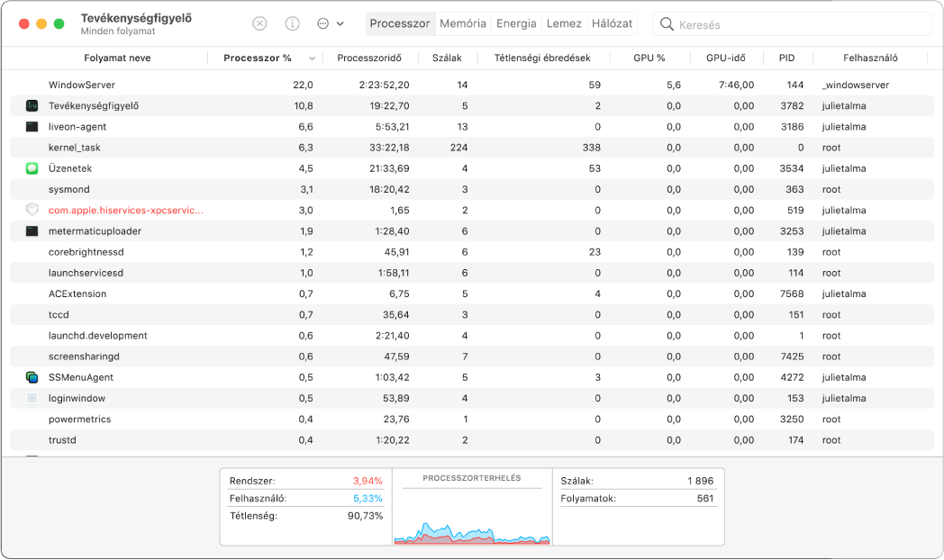Select the Üzenetek process name

click(x=70, y=168)
